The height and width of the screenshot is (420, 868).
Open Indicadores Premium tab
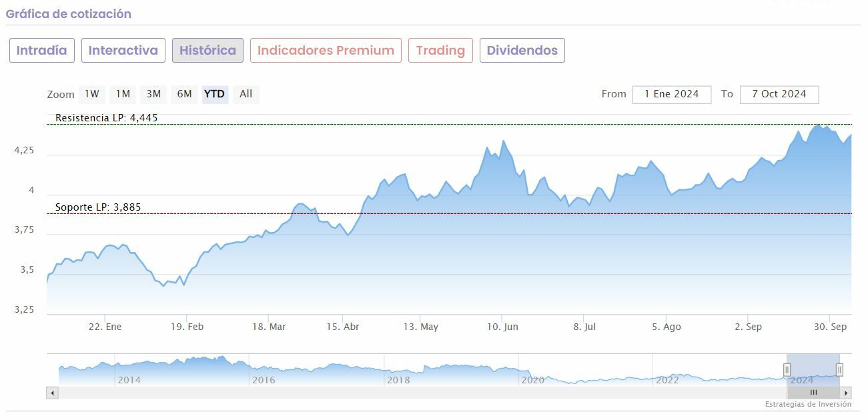point(326,51)
